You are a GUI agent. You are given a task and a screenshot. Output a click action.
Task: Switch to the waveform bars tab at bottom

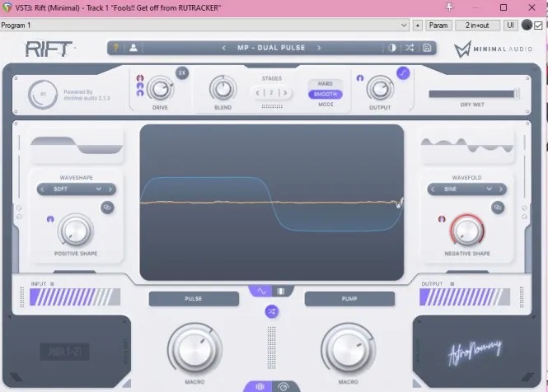[x=261, y=385]
